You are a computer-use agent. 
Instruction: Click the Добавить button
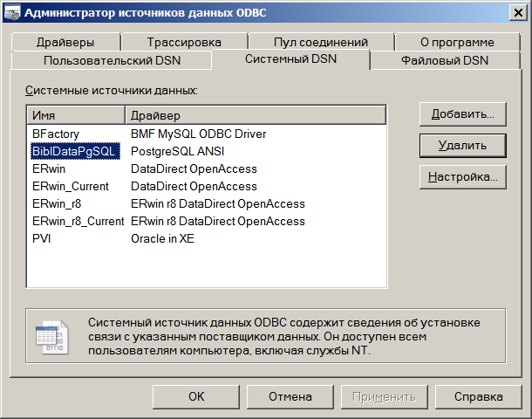click(461, 113)
